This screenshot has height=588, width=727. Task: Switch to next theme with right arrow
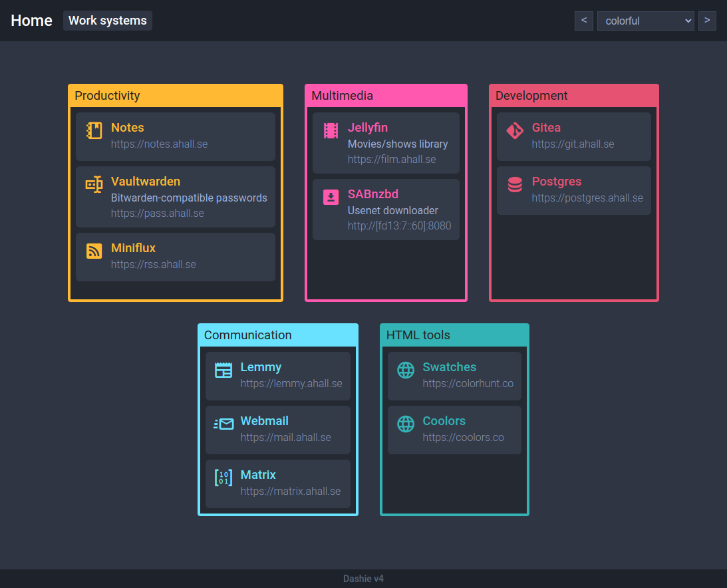(x=707, y=21)
